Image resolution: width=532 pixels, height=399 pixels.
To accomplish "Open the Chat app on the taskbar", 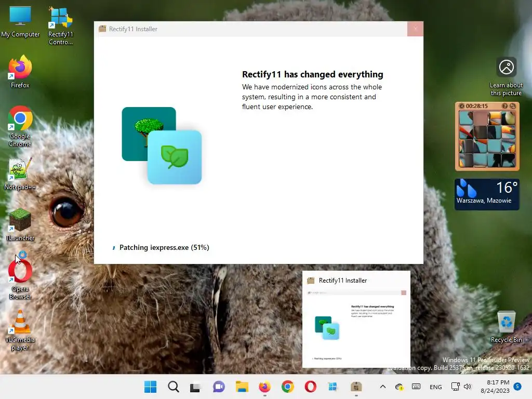I will (x=219, y=387).
